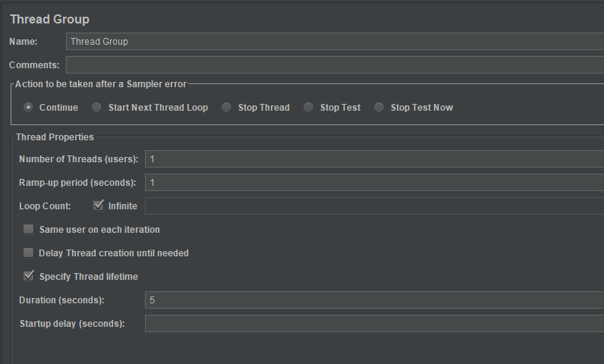Click the Loop Count value field

(373, 206)
